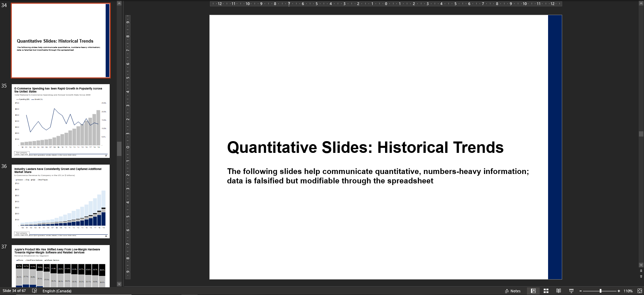Click the thumbnail pane scroll up arrow
Image resolution: width=644 pixels, height=295 pixels.
(119, 3)
